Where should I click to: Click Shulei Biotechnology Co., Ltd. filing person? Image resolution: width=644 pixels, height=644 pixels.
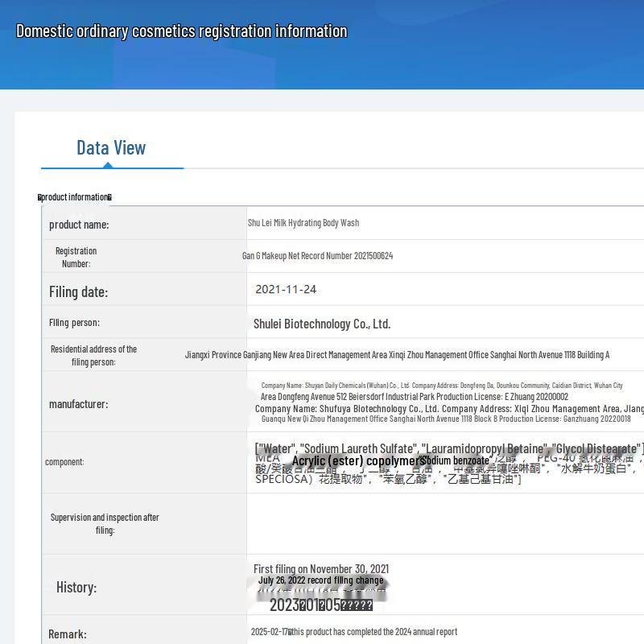point(321,324)
